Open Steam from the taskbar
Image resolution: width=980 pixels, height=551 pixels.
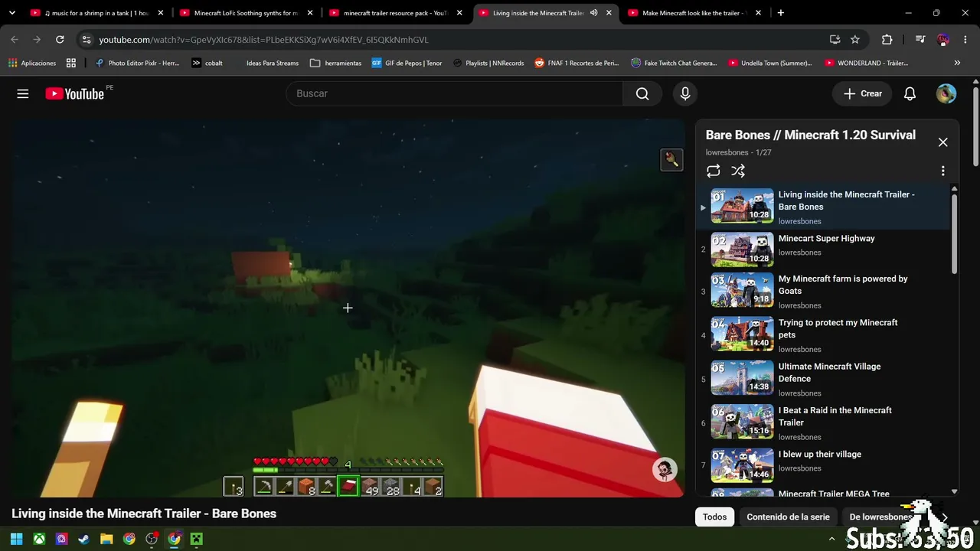point(84,539)
